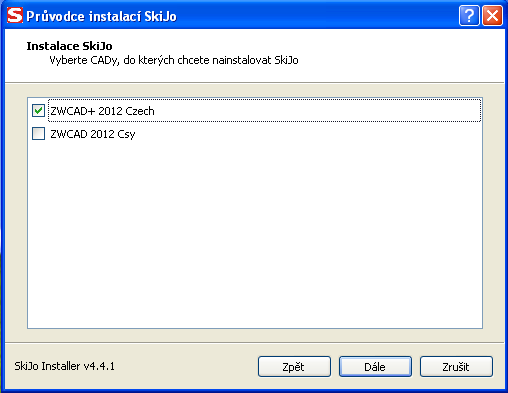Click blank title bar space before help button

pyautogui.click(x=317, y=15)
